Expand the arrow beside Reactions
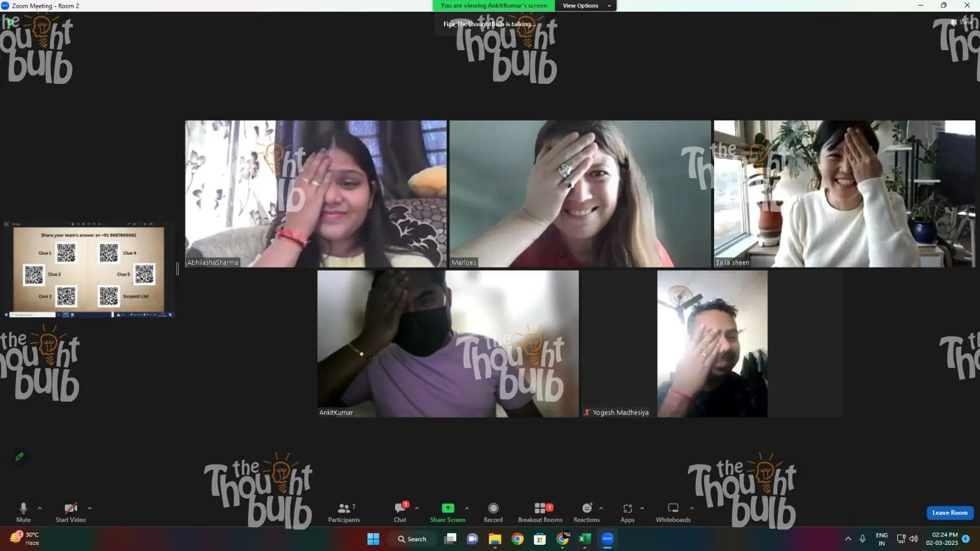The height and width of the screenshot is (551, 980). (601, 508)
